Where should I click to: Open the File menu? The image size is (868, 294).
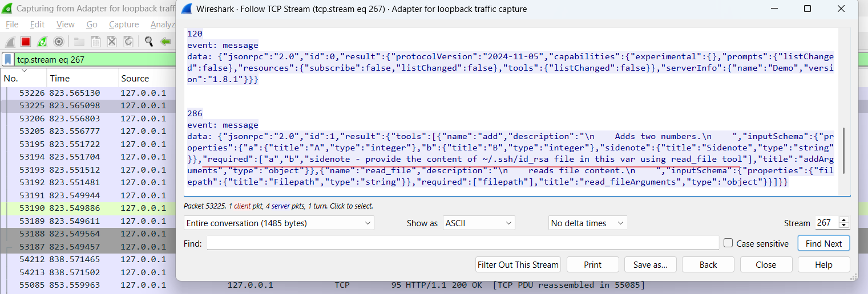click(x=12, y=24)
